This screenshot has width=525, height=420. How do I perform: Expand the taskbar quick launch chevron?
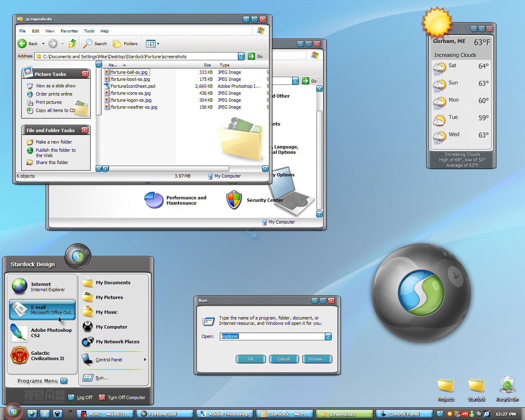point(70,411)
